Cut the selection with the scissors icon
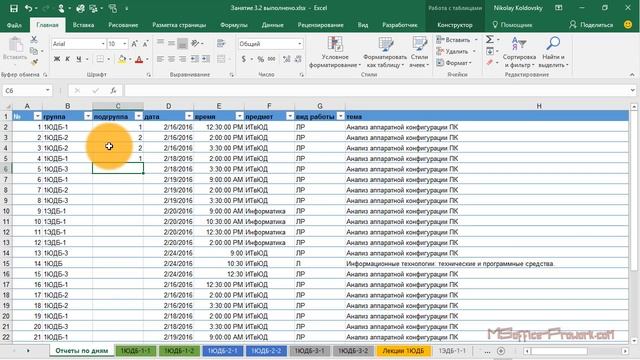 click(x=34, y=40)
